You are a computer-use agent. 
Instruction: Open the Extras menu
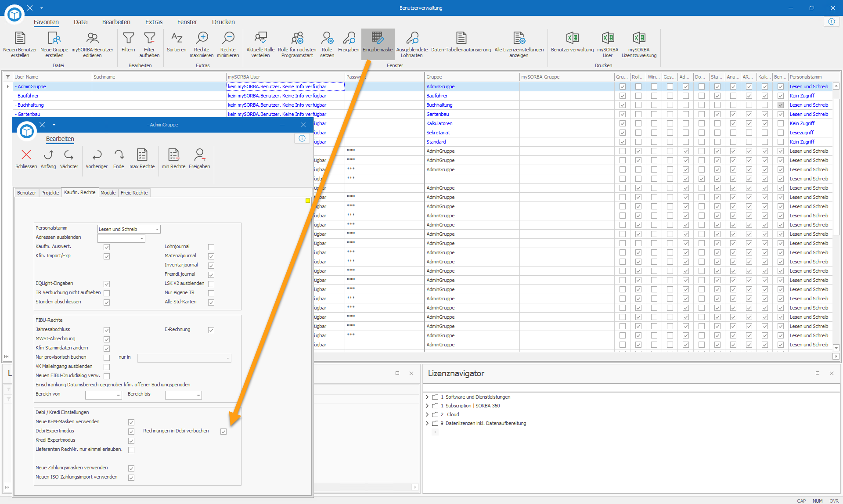pos(154,22)
